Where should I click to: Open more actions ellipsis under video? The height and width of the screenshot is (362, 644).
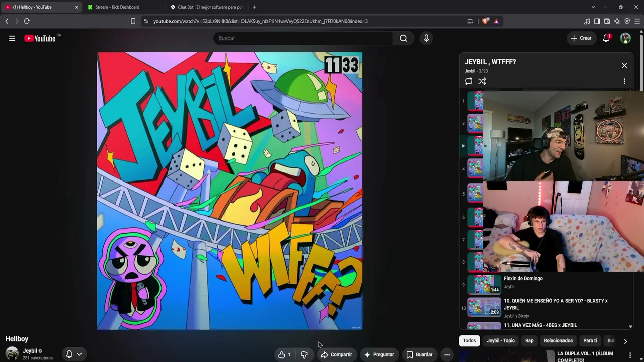(x=447, y=355)
